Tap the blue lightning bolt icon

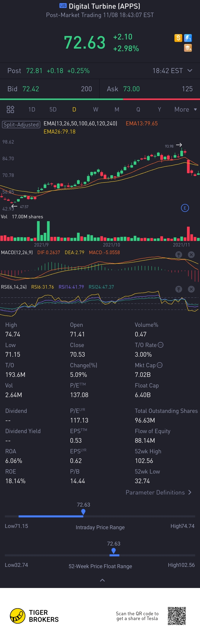[188, 38]
